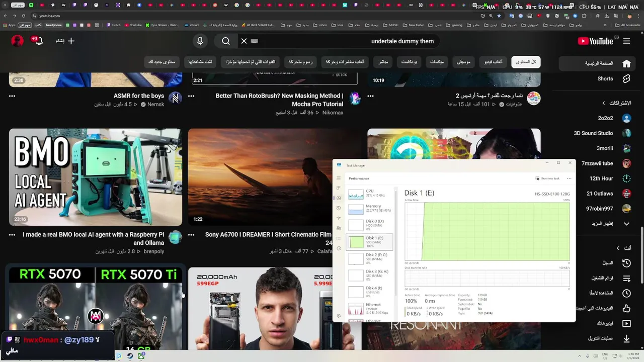
Task: Select Disk 4 (I:) USB entry
Action: (x=370, y=292)
